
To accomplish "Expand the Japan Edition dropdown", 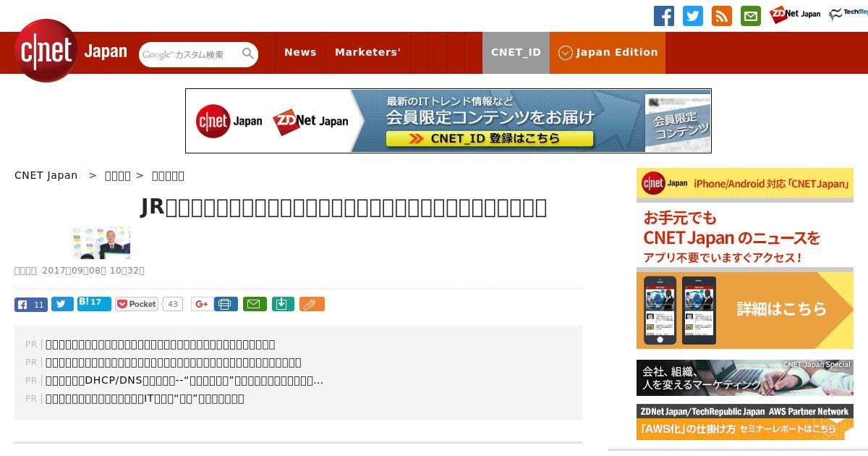I will click(x=608, y=52).
